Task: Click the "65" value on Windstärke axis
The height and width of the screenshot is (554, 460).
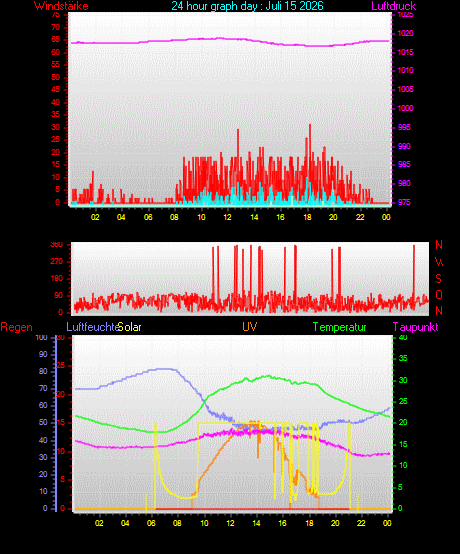Action: [x=55, y=40]
